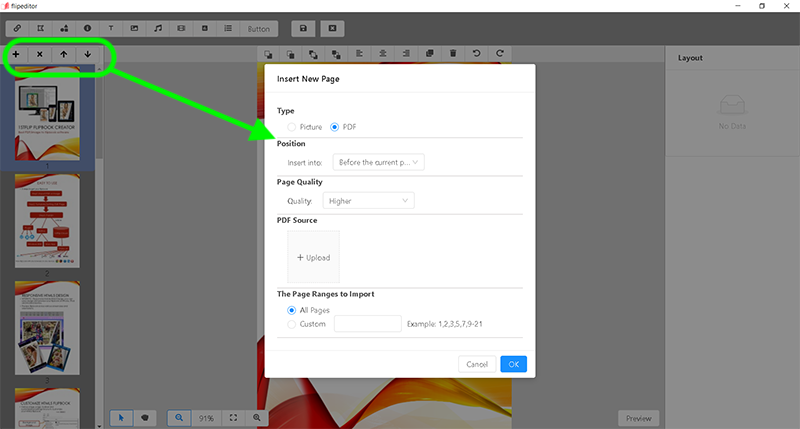Click the align left icon
This screenshot has width=800, height=429.
coord(359,54)
